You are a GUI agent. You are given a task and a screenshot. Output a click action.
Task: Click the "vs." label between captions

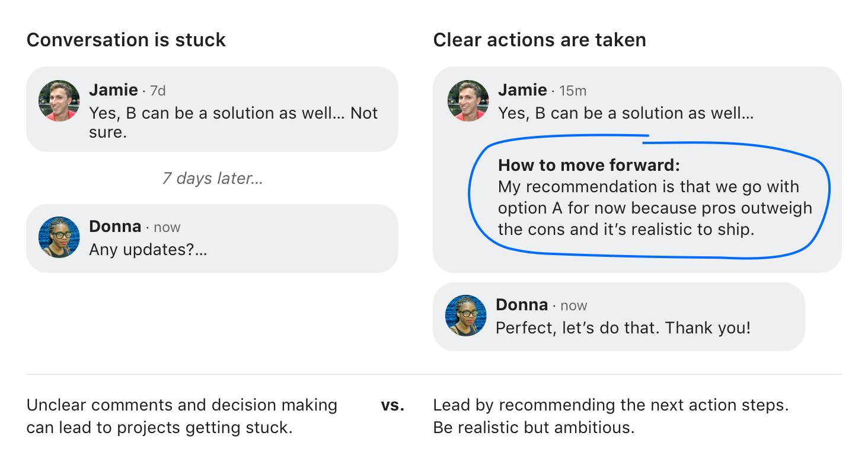[x=392, y=406]
